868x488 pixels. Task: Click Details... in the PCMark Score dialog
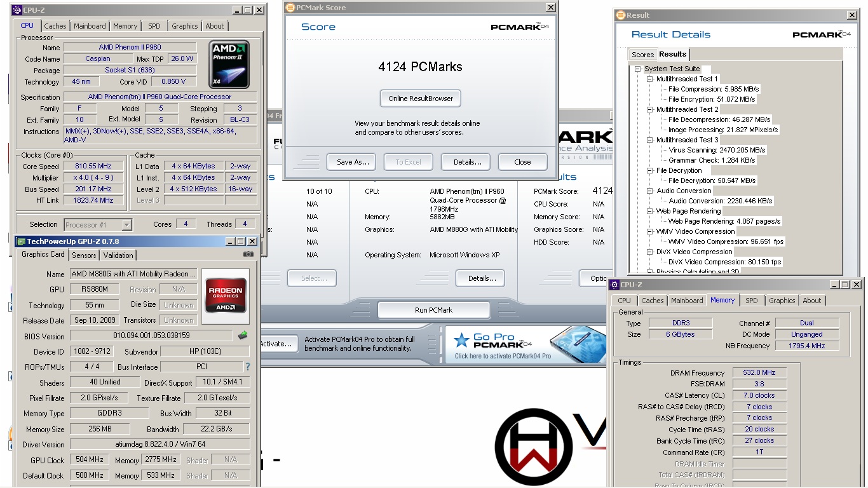coord(466,162)
